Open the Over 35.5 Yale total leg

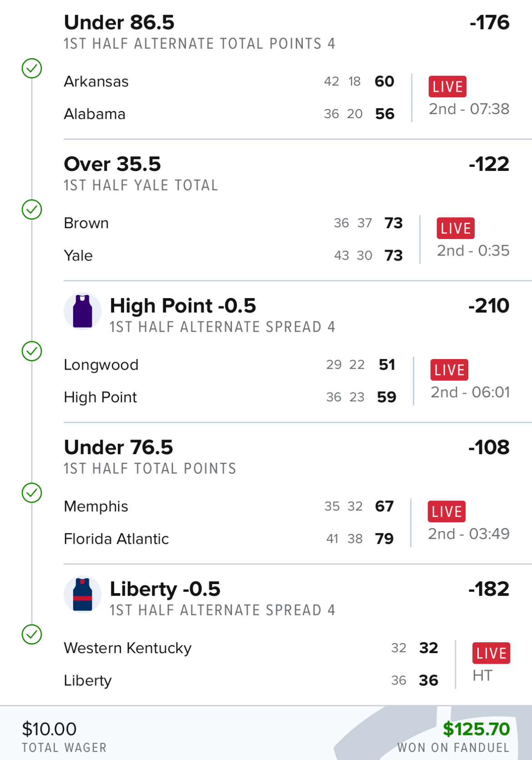[x=112, y=164]
